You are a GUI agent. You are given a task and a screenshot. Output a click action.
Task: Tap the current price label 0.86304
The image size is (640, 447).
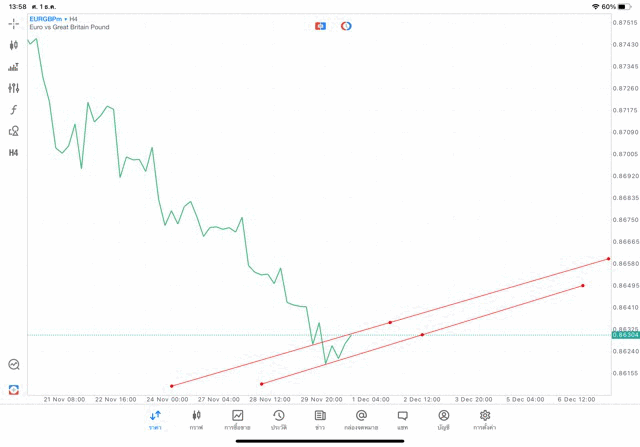coord(625,335)
